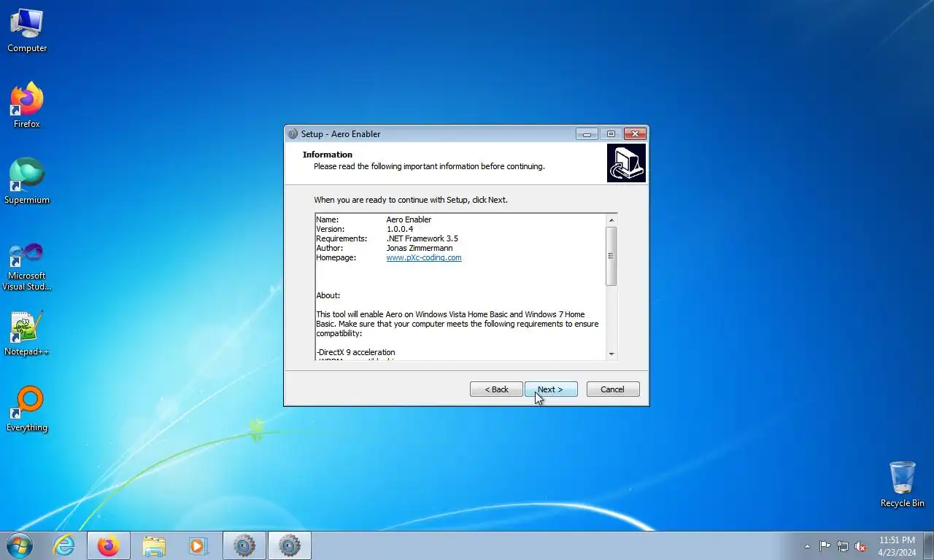Select the Everything desktop shortcut

[27, 409]
